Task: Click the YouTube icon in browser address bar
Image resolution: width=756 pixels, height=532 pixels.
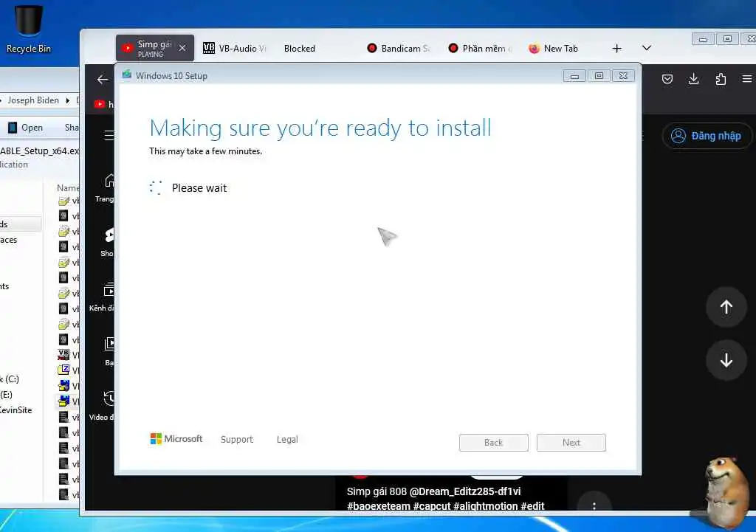Action: tap(100, 104)
